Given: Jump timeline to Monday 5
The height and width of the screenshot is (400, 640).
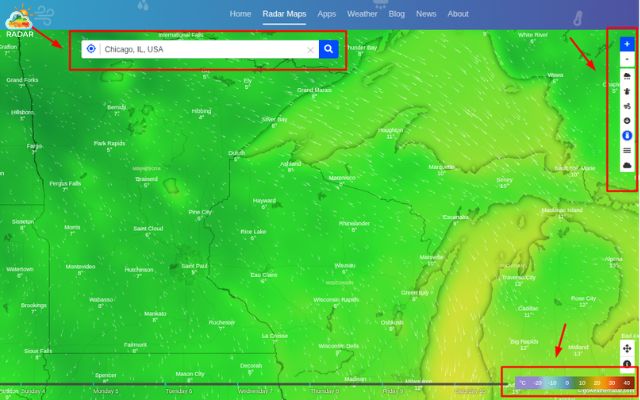Looking at the screenshot, I should [x=106, y=391].
